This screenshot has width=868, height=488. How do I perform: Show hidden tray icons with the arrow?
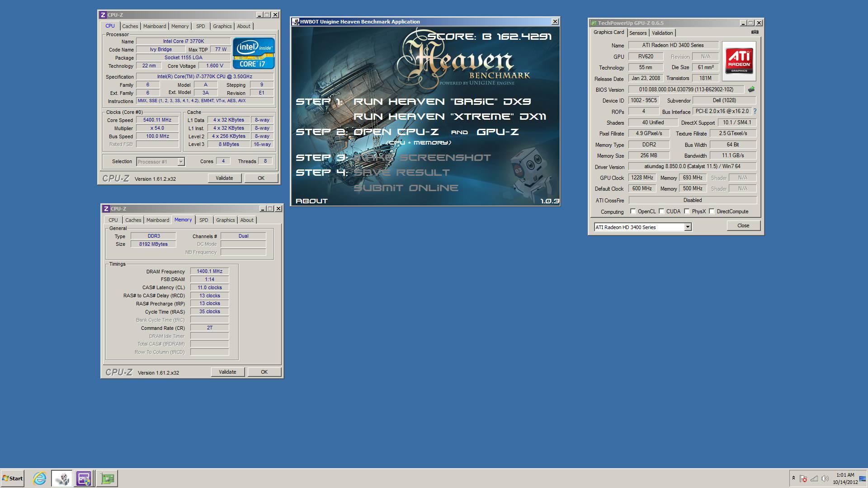pos(793,478)
